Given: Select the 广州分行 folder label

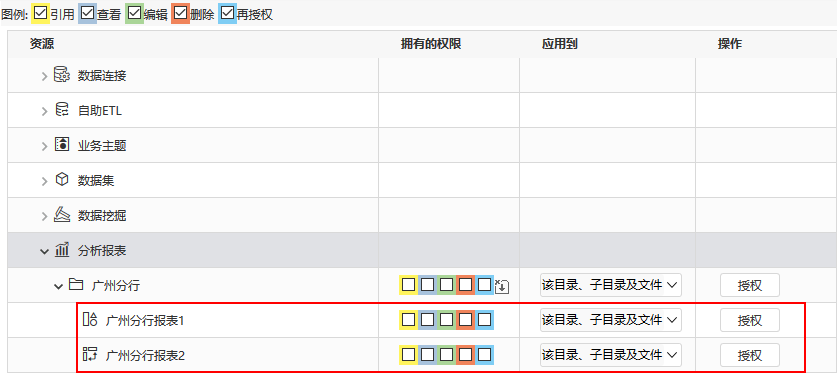Looking at the screenshot, I should (116, 286).
